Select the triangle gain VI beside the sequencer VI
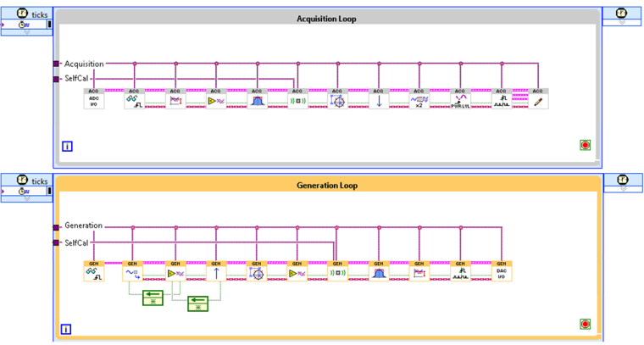Screen dimensions: 644x345 pos(175,271)
